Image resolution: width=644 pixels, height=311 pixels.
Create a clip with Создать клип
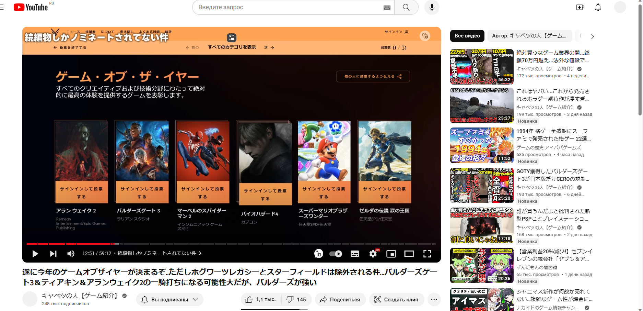[x=397, y=300]
